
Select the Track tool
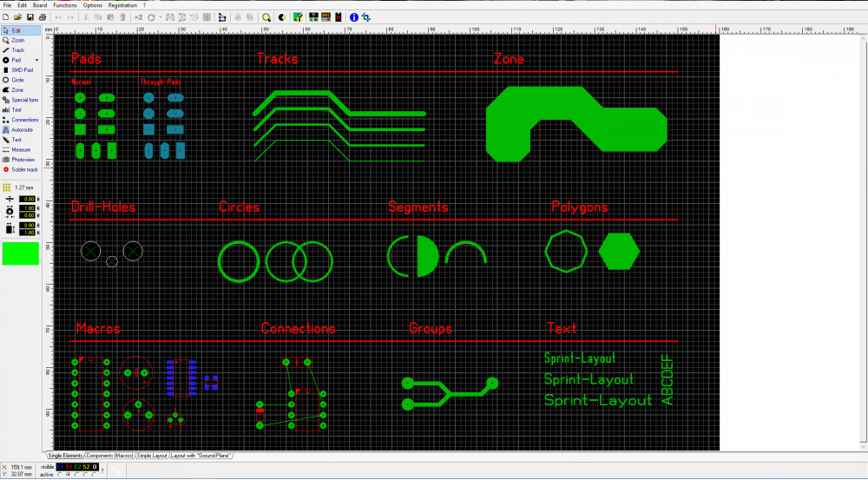tap(21, 50)
